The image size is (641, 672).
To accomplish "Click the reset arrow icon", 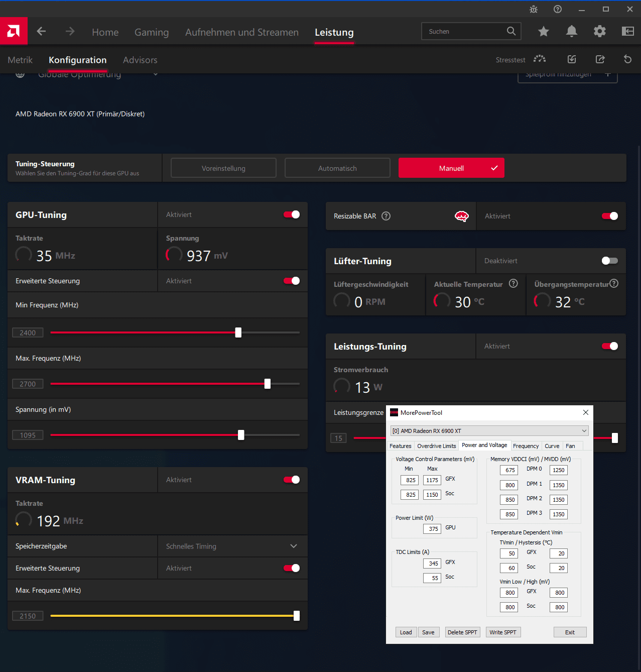I will (627, 59).
